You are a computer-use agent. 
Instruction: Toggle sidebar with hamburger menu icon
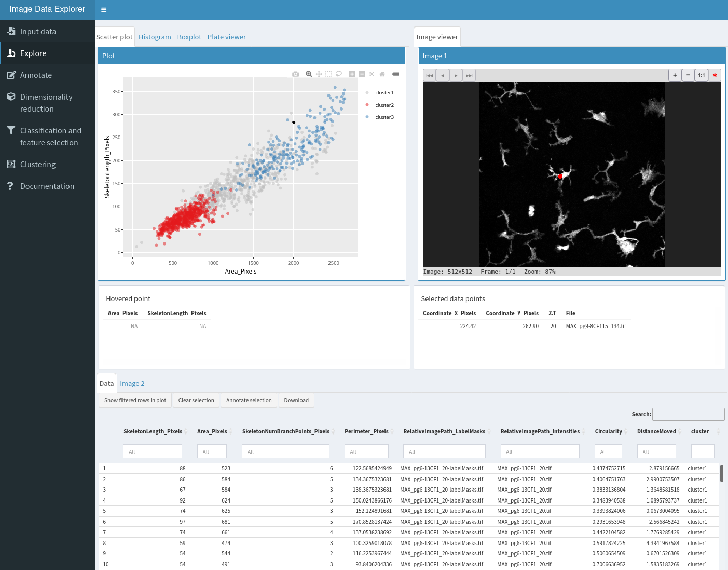tap(104, 10)
